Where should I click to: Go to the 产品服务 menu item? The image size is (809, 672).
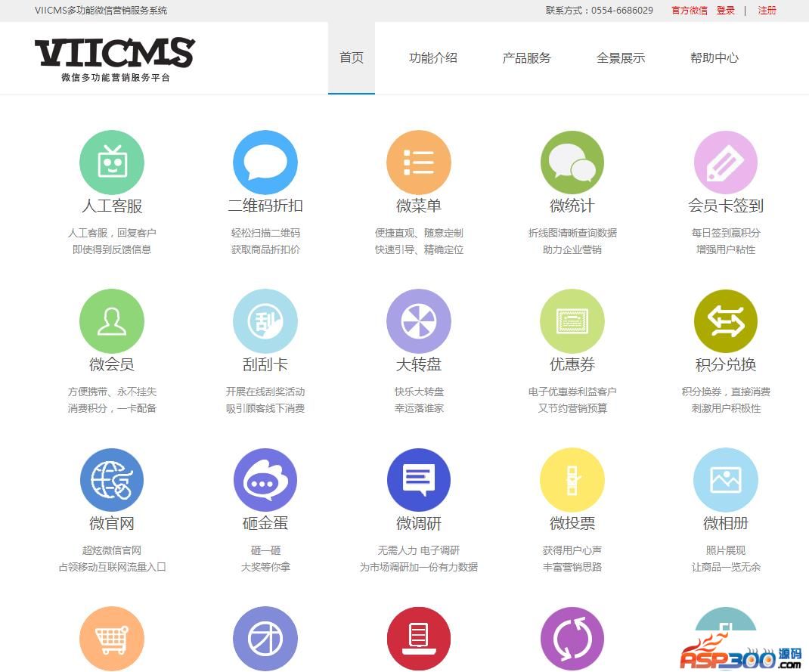(527, 57)
